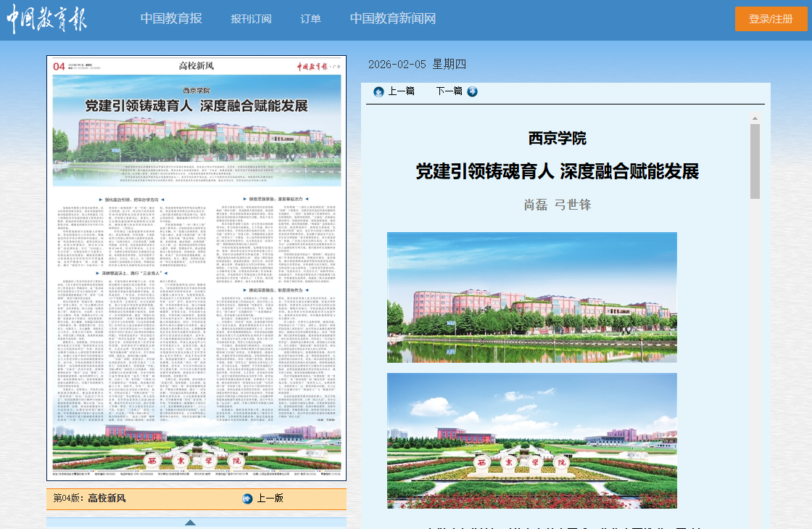This screenshot has width=812, height=529.
Task: Click the first campus building photo in the article
Action: tap(531, 297)
